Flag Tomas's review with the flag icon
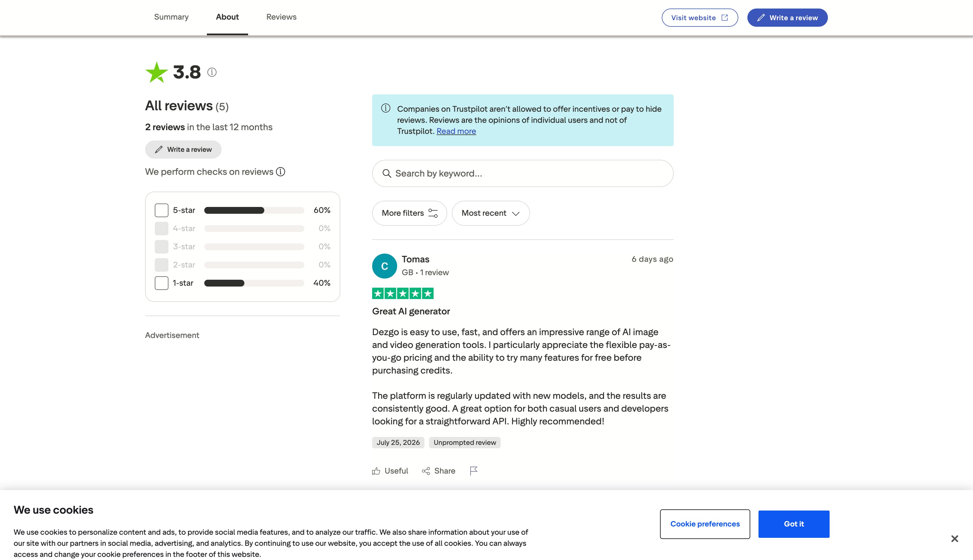This screenshot has height=560, width=973. (x=473, y=471)
